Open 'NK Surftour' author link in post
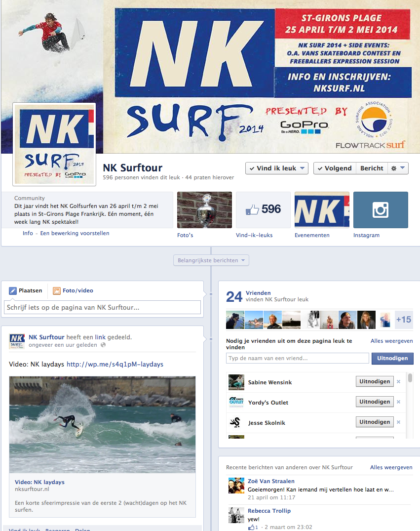The width and height of the screenshot is (420, 531). [46, 337]
